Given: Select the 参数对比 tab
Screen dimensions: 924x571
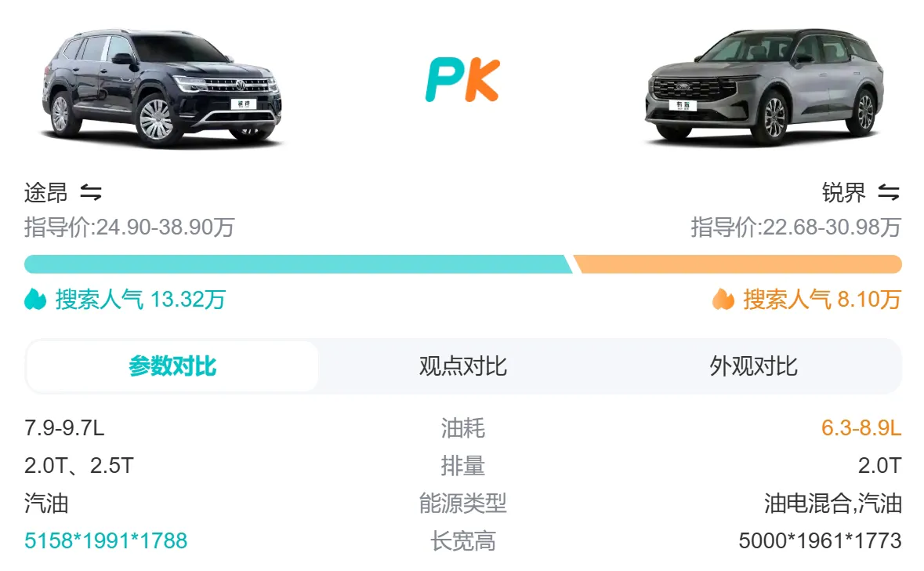Looking at the screenshot, I should coord(172,365).
